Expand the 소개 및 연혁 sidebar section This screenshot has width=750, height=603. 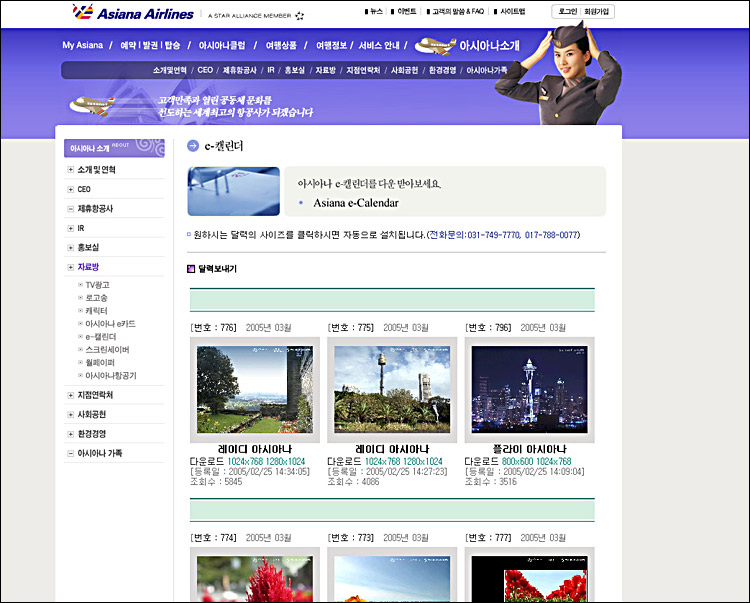[x=71, y=170]
